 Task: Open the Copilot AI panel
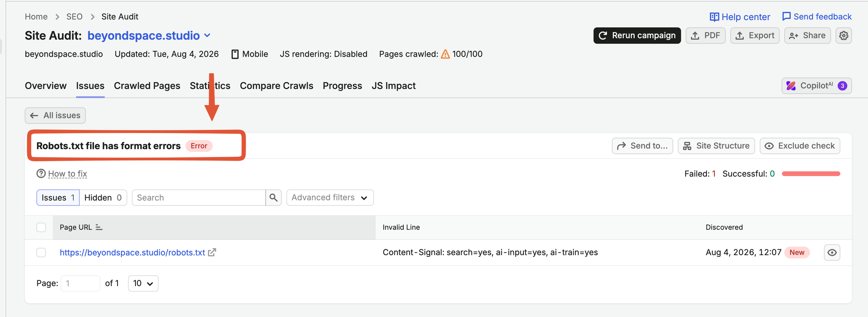pyautogui.click(x=817, y=86)
